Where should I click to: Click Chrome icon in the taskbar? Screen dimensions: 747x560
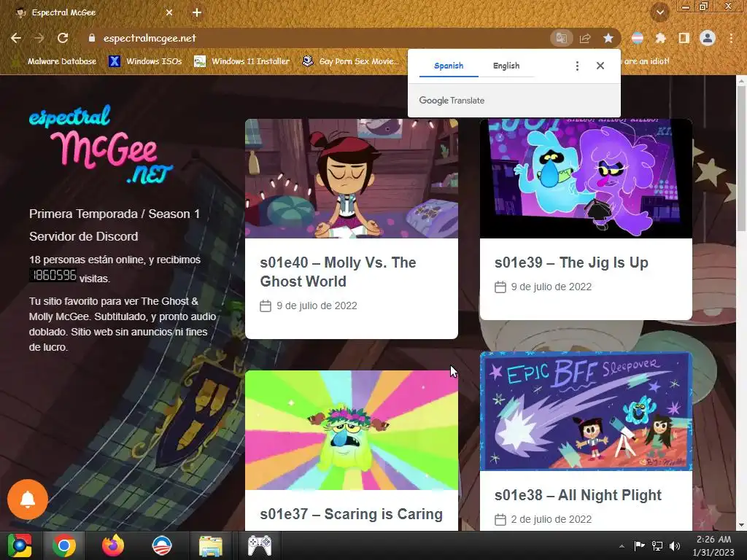tap(64, 545)
